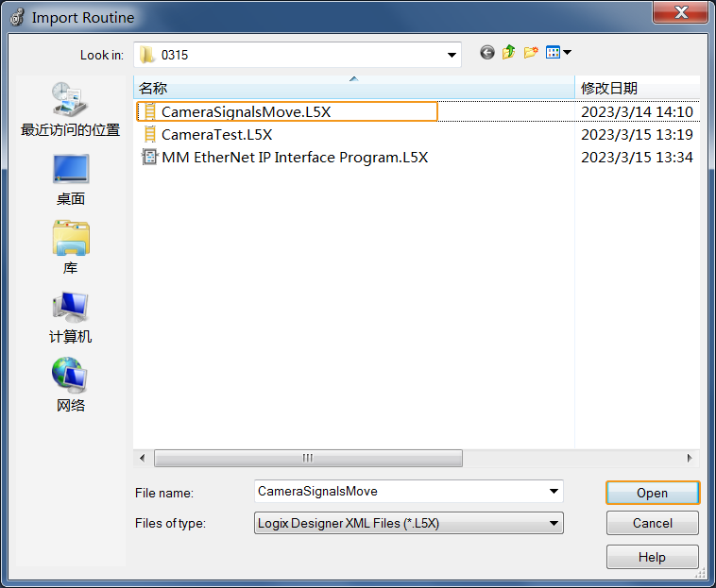The image size is (716, 588).
Task: Go up one folder level
Action: (x=509, y=53)
